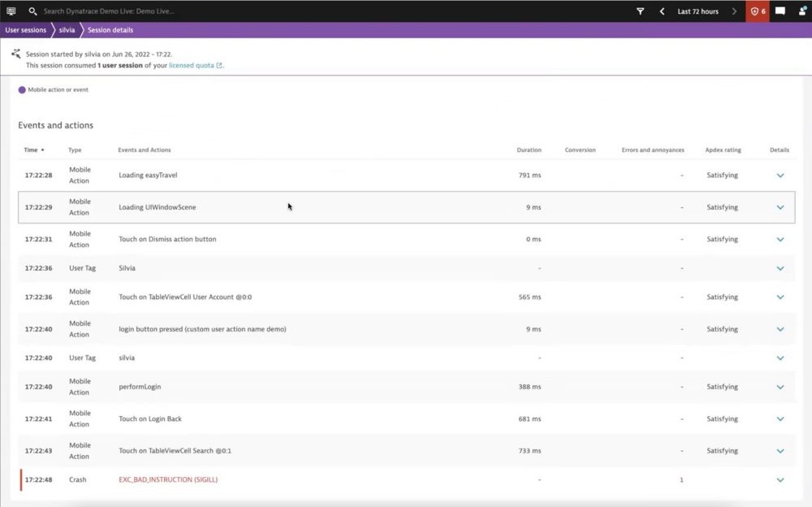The width and height of the screenshot is (812, 507).
Task: Expand details for lowercase silvia User Tag
Action: [x=780, y=358]
